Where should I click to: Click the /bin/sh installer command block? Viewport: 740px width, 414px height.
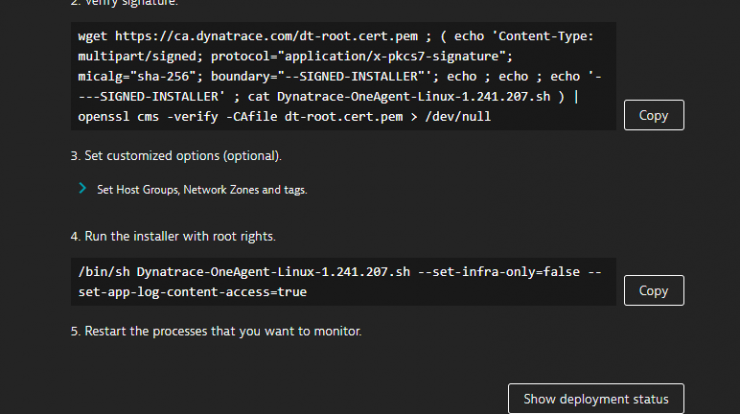click(x=343, y=282)
